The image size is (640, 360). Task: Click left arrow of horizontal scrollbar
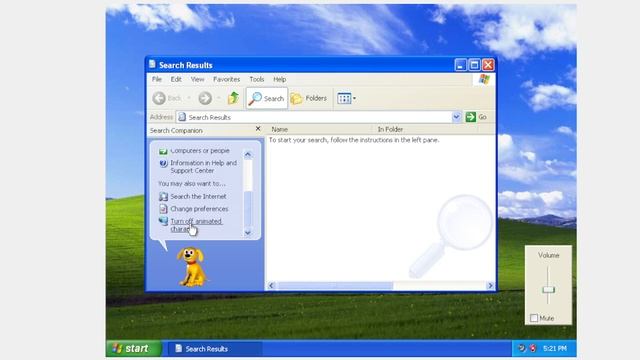point(271,285)
